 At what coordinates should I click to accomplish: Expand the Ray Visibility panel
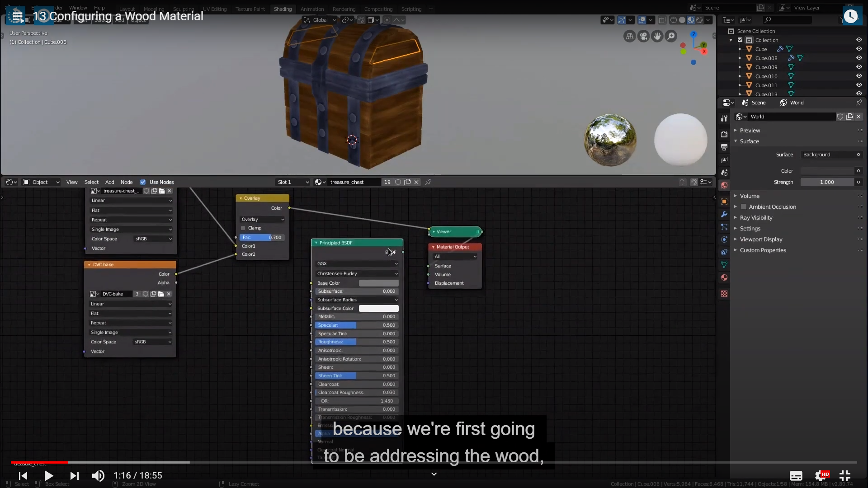(756, 218)
